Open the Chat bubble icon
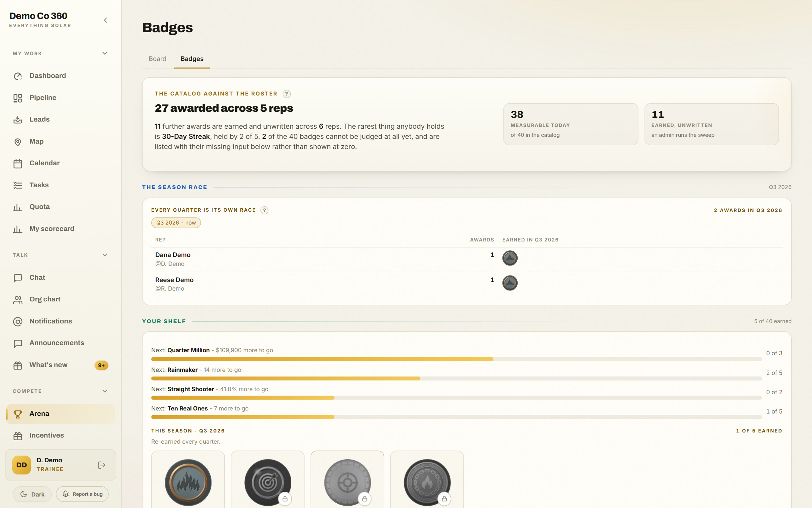The width and height of the screenshot is (812, 508). (x=18, y=278)
